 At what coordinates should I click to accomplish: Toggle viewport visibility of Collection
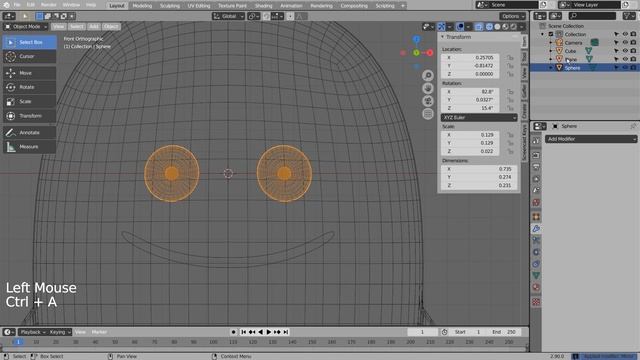click(x=625, y=34)
